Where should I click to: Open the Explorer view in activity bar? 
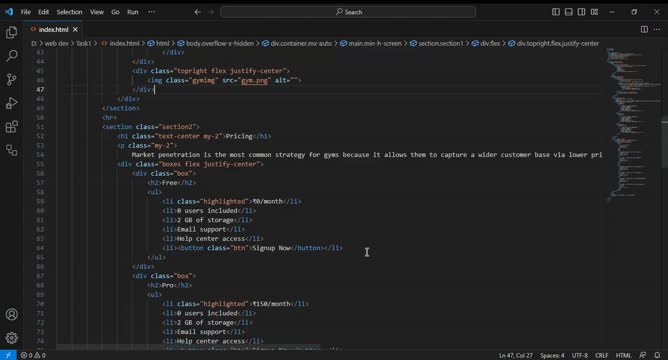tap(12, 32)
